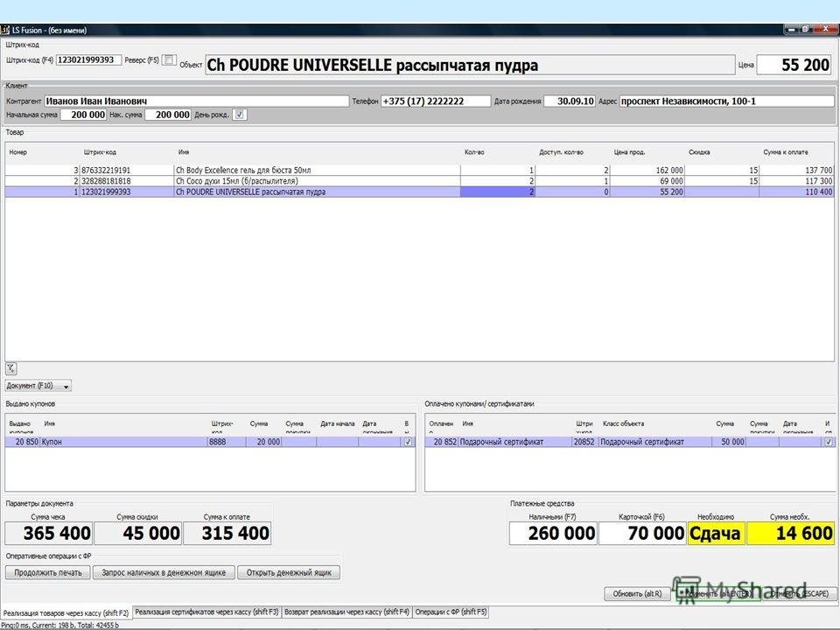Click the Отменить (ESCAPE) button
The width and height of the screenshot is (840, 630).
coord(799,593)
